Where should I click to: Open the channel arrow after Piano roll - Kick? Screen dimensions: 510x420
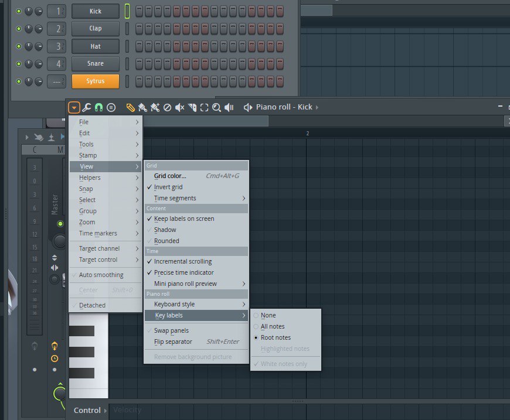point(317,107)
